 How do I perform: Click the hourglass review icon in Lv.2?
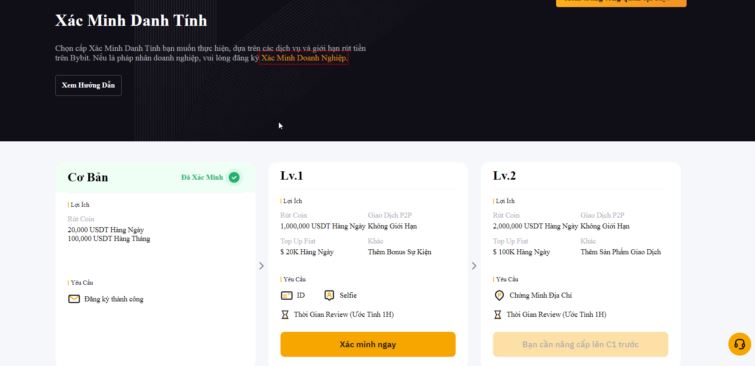498,314
